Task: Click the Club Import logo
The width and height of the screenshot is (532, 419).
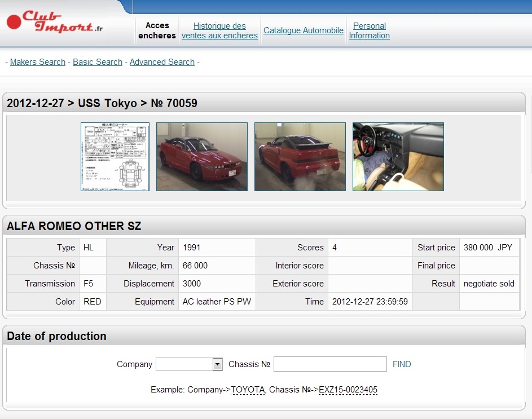Action: (55, 23)
